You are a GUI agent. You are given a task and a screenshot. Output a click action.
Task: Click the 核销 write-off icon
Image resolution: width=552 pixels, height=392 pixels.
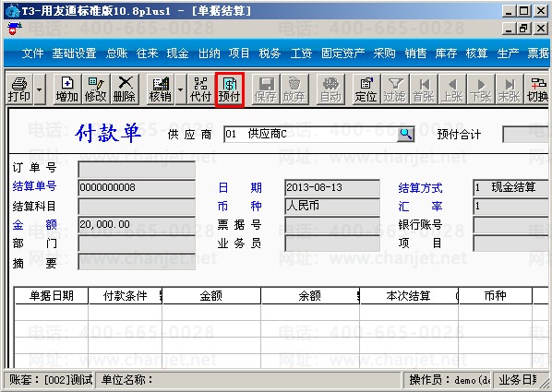pyautogui.click(x=161, y=89)
